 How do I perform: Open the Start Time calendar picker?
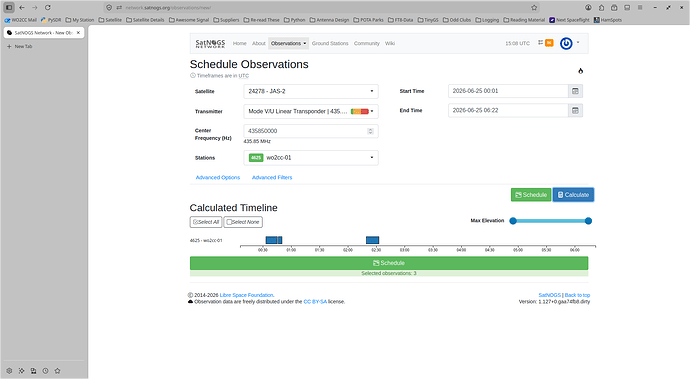click(575, 91)
